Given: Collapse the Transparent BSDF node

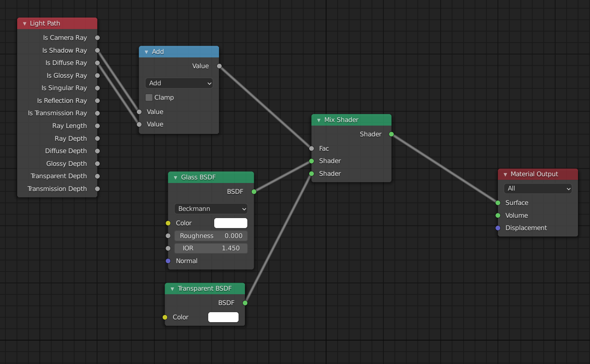Looking at the screenshot, I should pyautogui.click(x=172, y=289).
